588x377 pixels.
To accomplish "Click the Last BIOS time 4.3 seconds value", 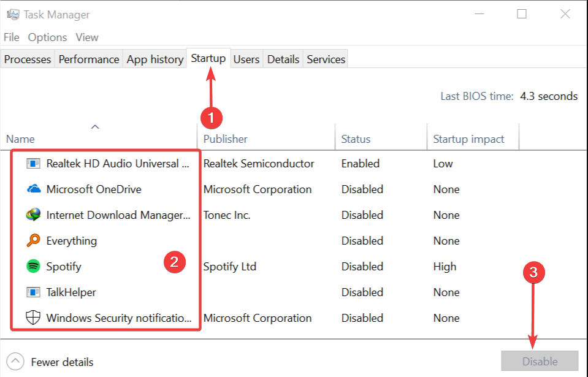I will pos(549,96).
